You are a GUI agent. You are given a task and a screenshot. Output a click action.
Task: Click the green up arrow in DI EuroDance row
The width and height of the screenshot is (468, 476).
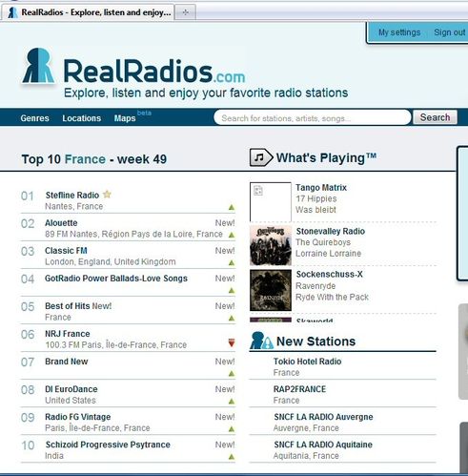click(x=232, y=402)
